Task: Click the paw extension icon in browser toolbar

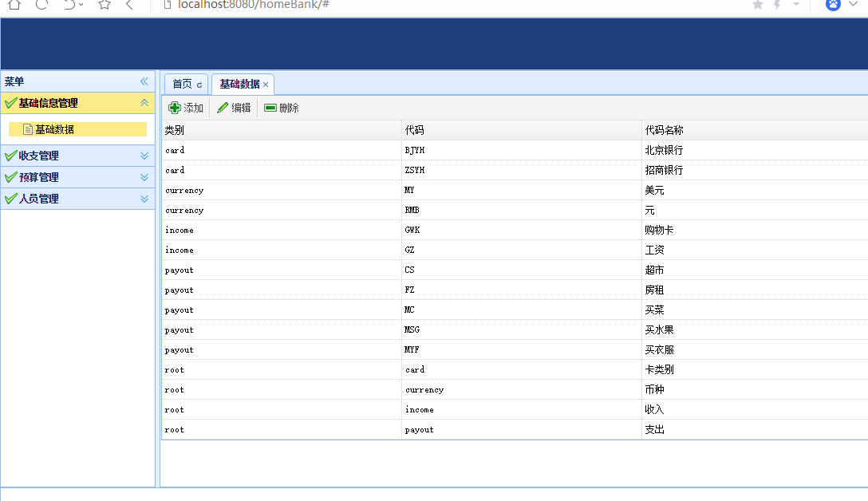Action: click(x=833, y=5)
